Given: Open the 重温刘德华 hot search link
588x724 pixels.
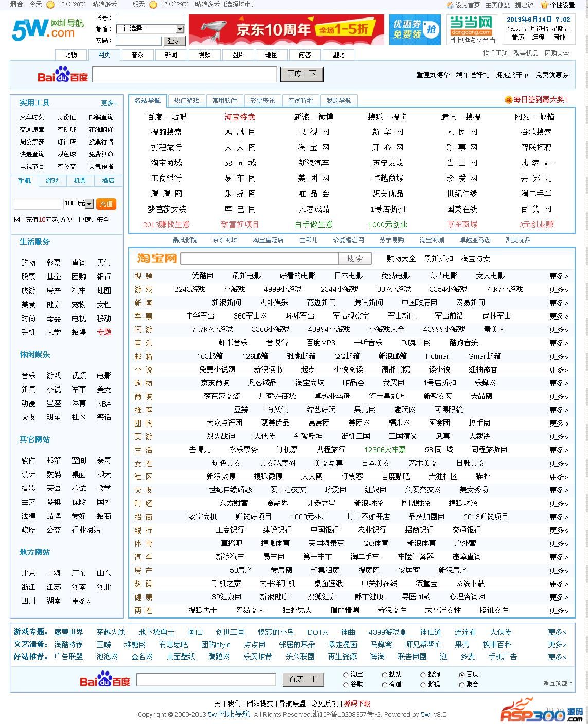Looking at the screenshot, I should click(x=433, y=75).
